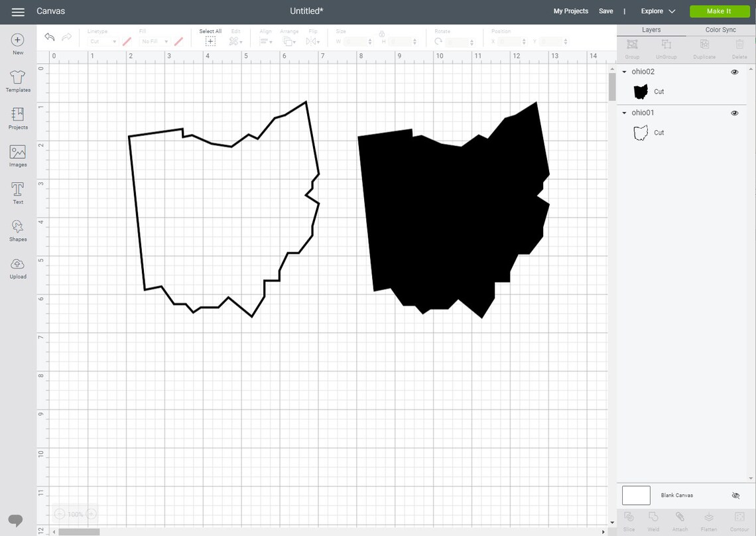This screenshot has width=756, height=536.
Task: Click the Save link in the header
Action: coord(605,11)
